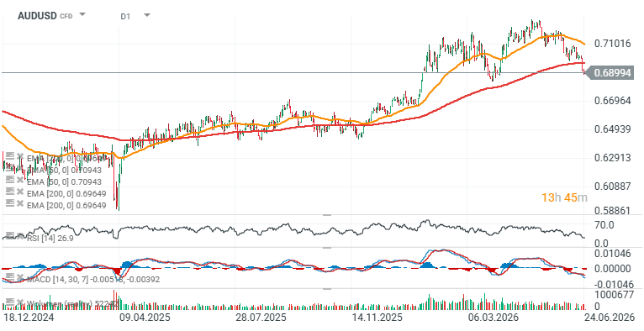Click the MACD axis value 0.01046
This screenshot has height=331, width=644.
[612, 254]
